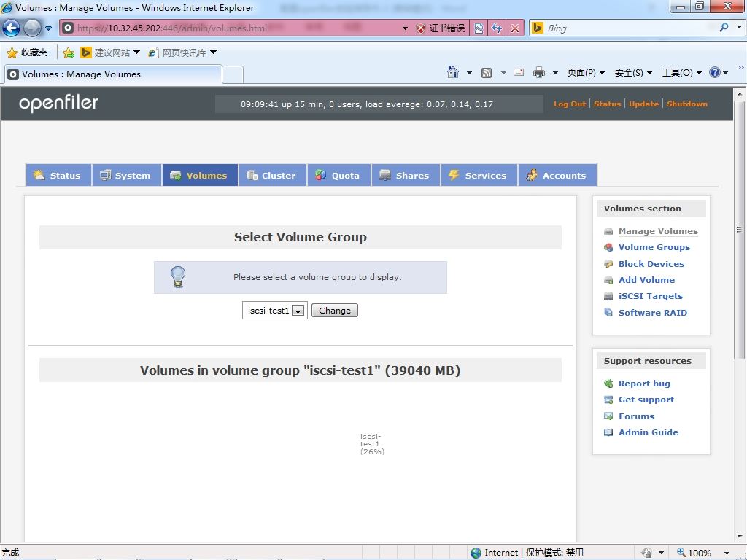This screenshot has height=560, width=747.
Task: Refresh the page with the refresh icon
Action: point(497,28)
